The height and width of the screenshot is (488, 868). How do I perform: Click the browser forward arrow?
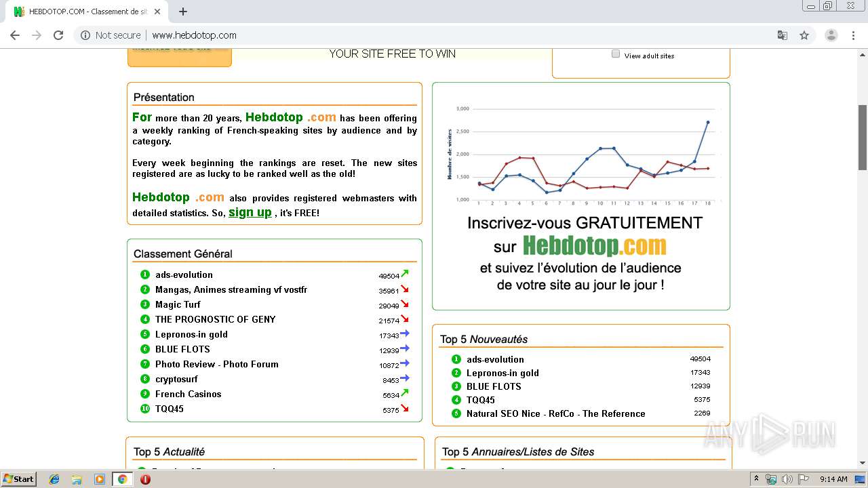(x=37, y=35)
